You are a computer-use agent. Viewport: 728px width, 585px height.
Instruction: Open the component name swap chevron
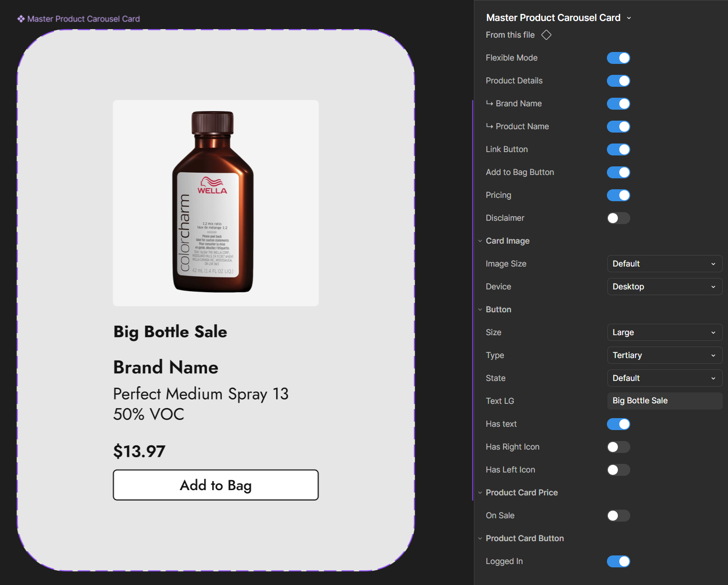(x=629, y=18)
